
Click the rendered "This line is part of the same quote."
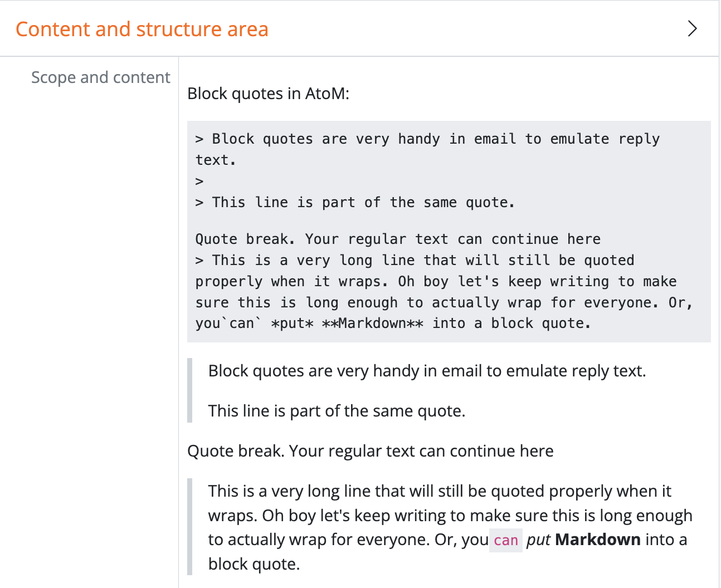(337, 411)
